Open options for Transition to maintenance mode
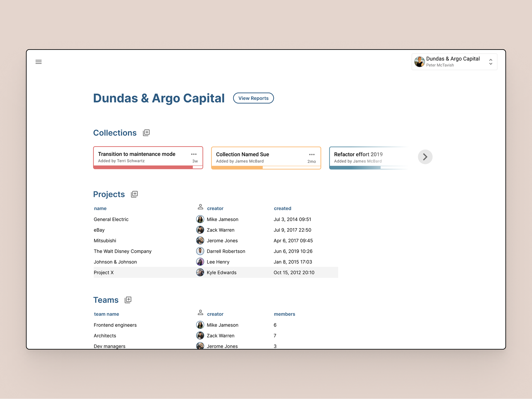 pyautogui.click(x=194, y=154)
